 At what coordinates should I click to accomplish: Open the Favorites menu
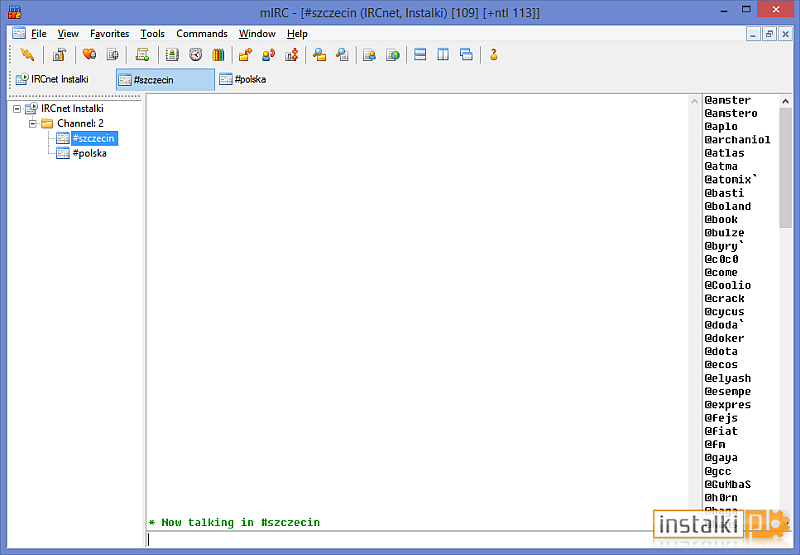(109, 33)
